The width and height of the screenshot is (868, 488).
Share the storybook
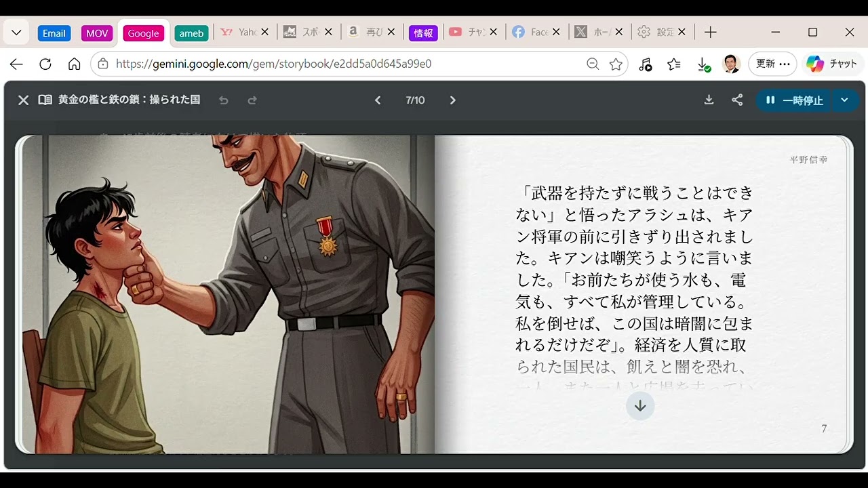coord(737,100)
